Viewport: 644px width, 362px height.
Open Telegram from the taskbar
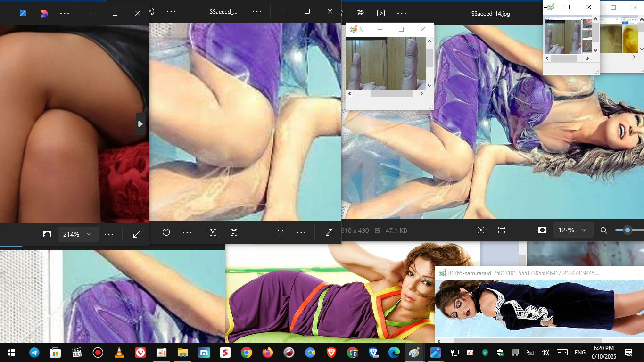[x=34, y=353]
